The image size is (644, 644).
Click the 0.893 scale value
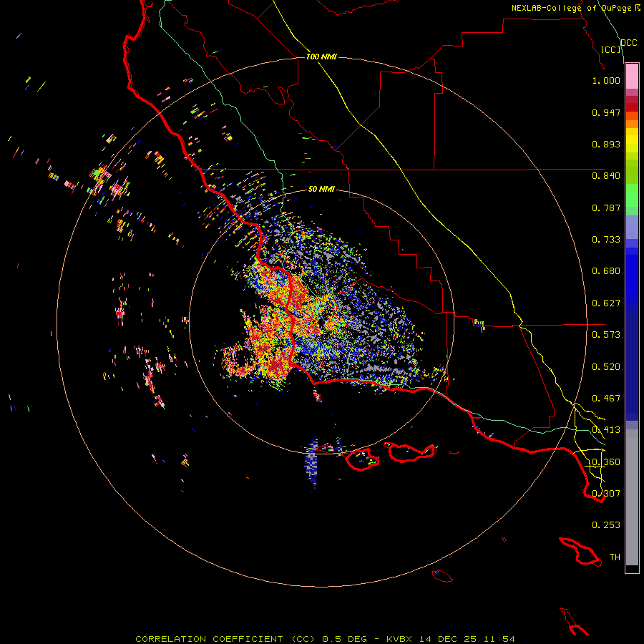tap(606, 144)
